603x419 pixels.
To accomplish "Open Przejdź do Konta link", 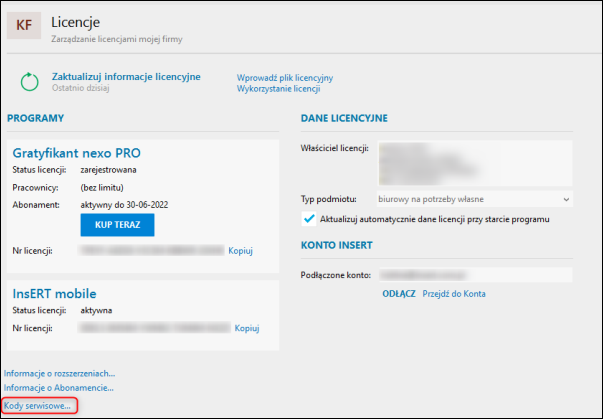I will point(454,294).
